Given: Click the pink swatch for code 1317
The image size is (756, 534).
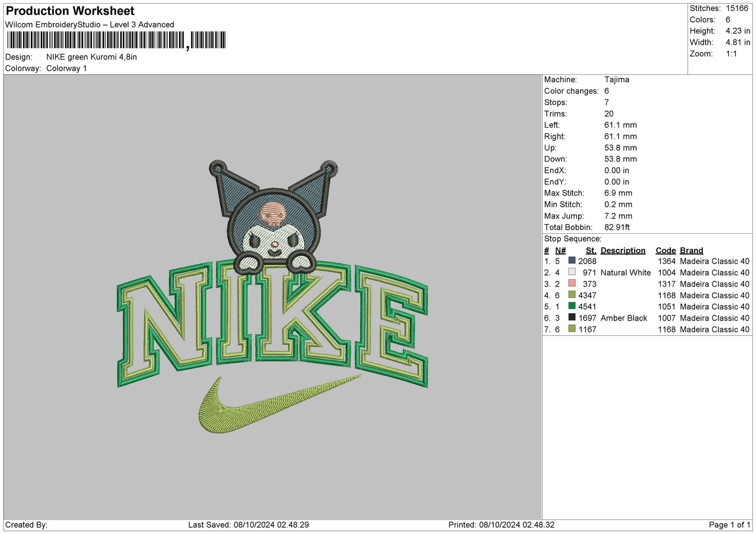Looking at the screenshot, I should (x=572, y=283).
